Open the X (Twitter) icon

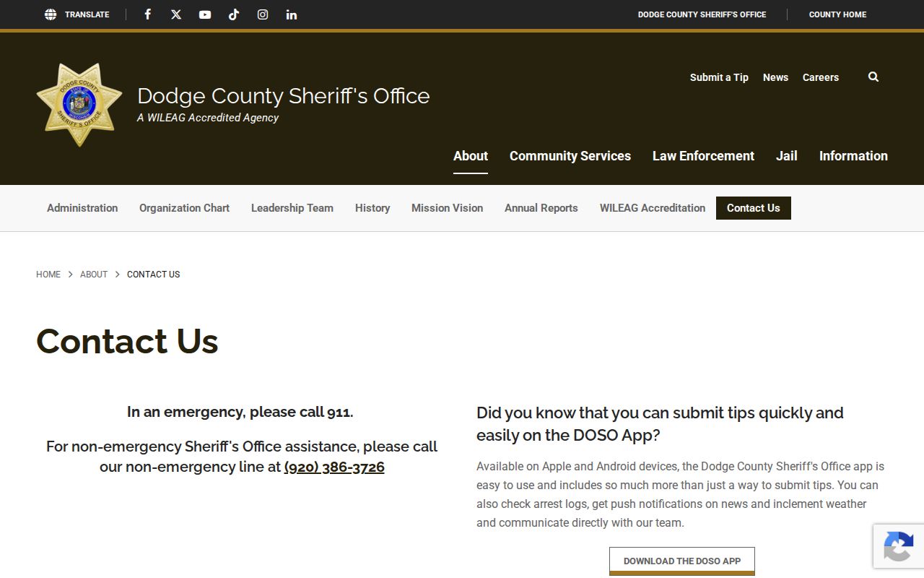(176, 14)
